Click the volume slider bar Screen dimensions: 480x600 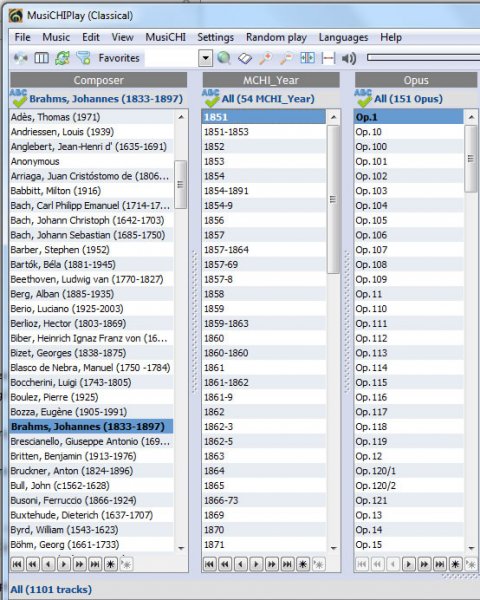[x=423, y=57]
